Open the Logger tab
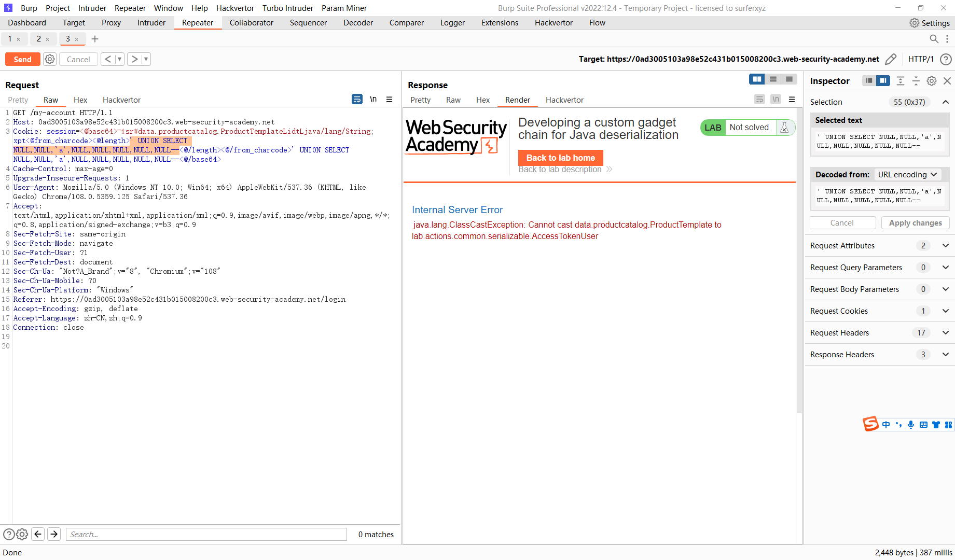 point(452,23)
